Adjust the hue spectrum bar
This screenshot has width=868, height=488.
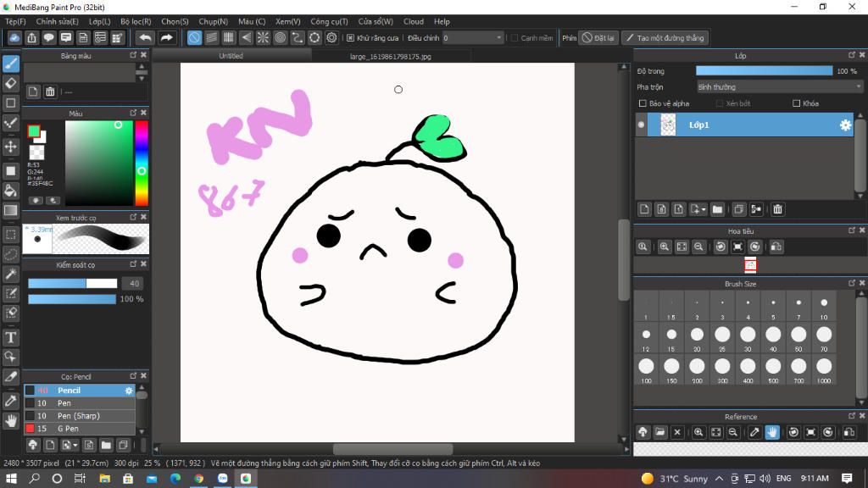click(x=142, y=164)
